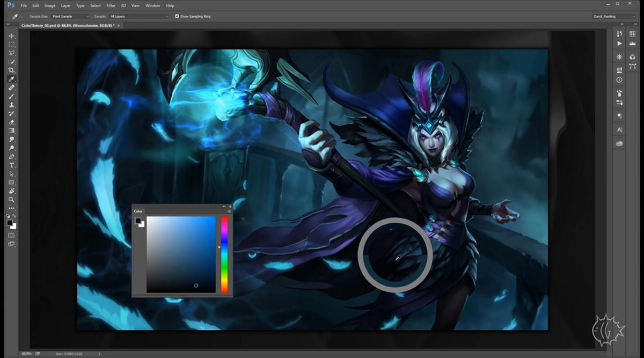Select the Smudge tool
Image resolution: width=644 pixels, height=358 pixels.
point(11,139)
